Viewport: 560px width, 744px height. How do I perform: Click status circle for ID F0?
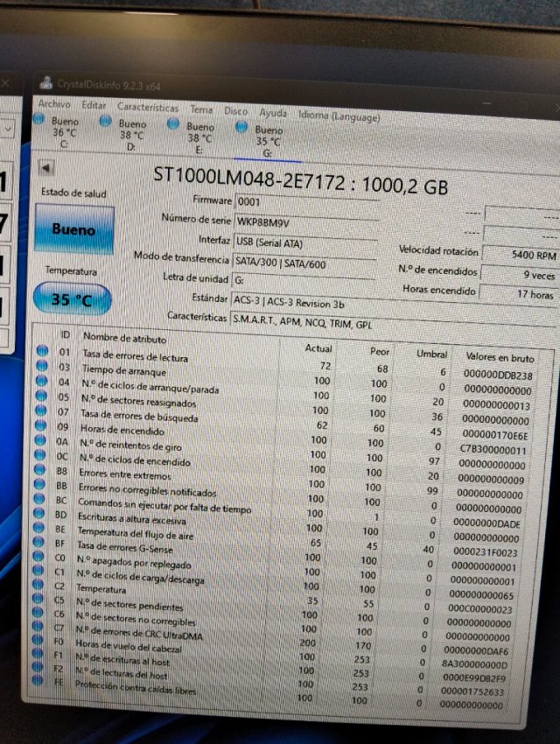tap(37, 640)
